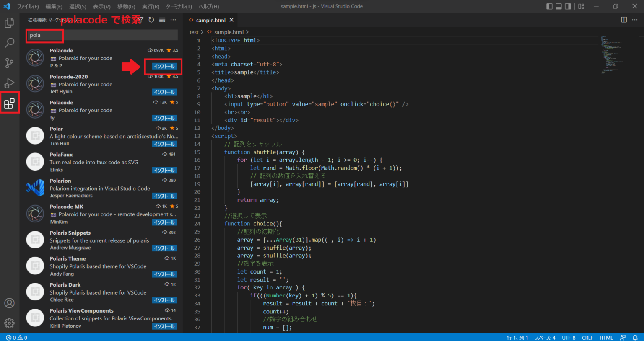644x341 pixels.
Task: Open the Search view in the Activity Bar
Action: 9,43
